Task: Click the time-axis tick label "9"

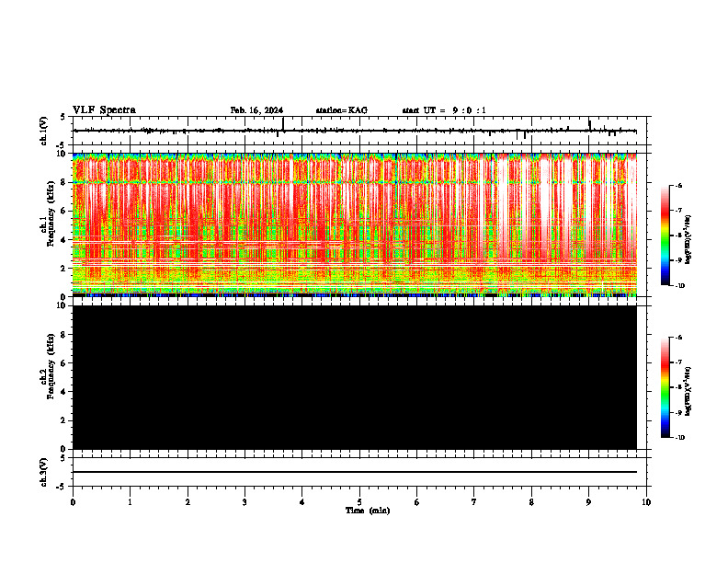Action: [x=588, y=502]
